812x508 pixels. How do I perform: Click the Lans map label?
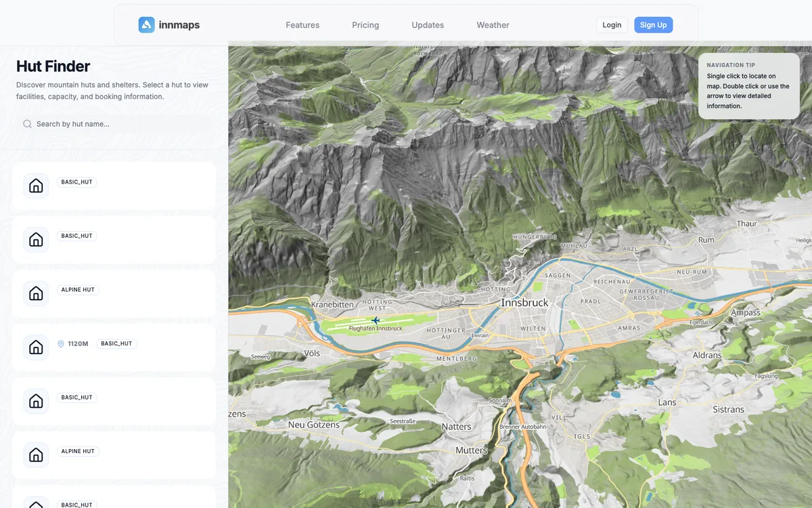pos(667,402)
